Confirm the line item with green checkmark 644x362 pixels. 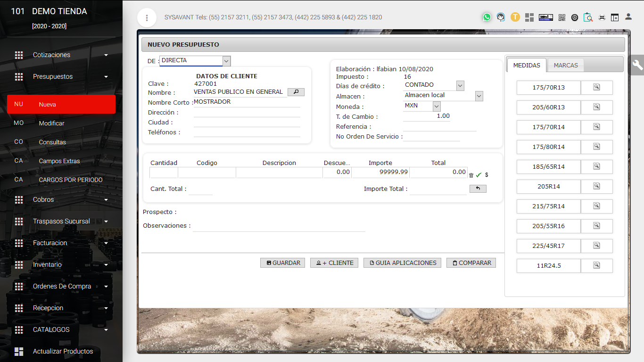[x=479, y=175]
